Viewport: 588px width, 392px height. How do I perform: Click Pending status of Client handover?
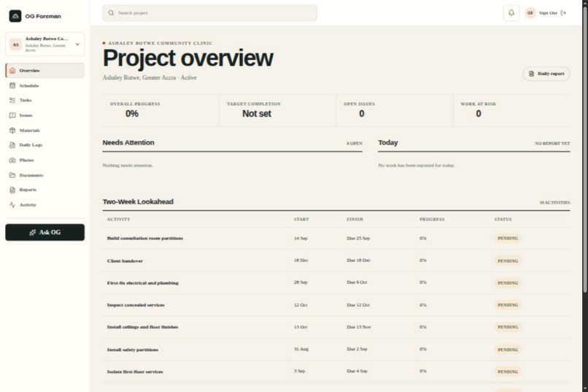(508, 261)
